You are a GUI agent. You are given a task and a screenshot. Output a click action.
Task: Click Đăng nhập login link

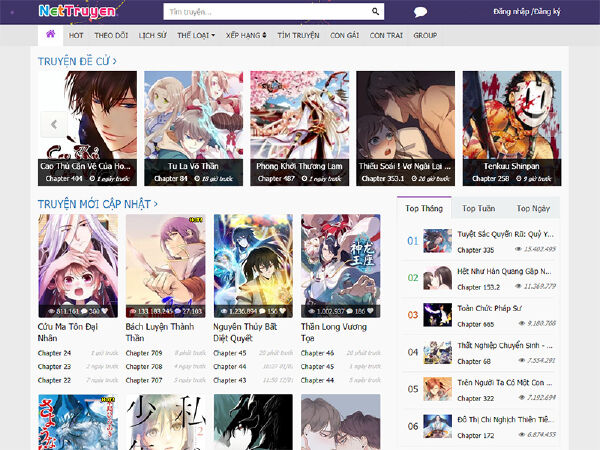click(511, 11)
